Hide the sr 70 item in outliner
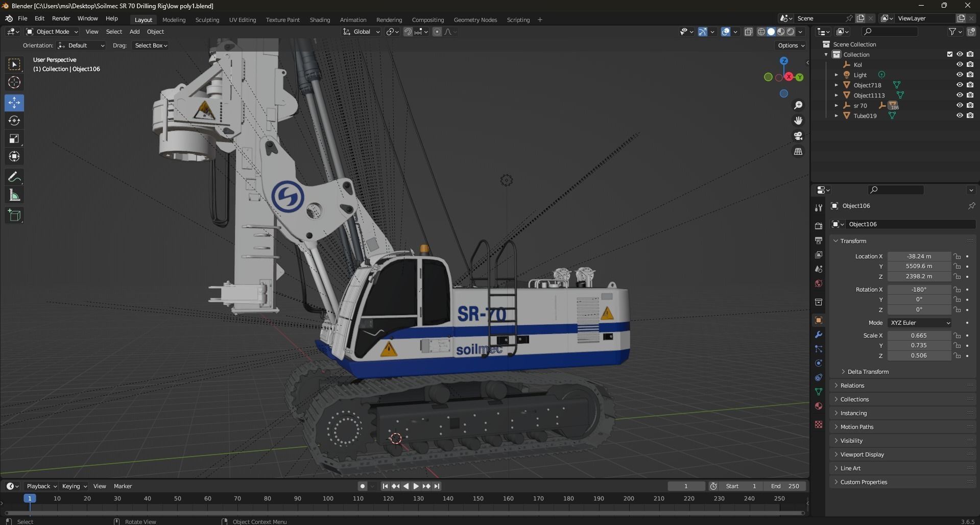Screen dimensions: 980x525 click(960, 105)
